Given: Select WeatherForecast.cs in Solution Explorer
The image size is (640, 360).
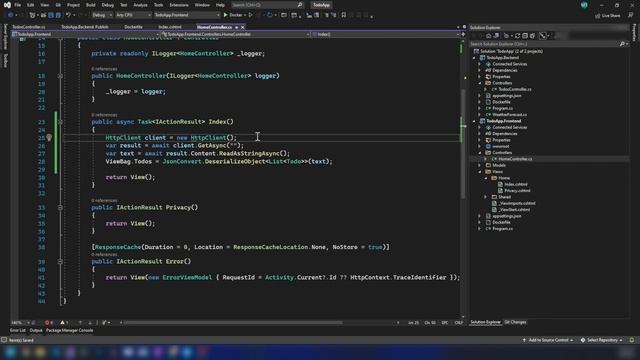Looking at the screenshot, I should click(509, 115).
